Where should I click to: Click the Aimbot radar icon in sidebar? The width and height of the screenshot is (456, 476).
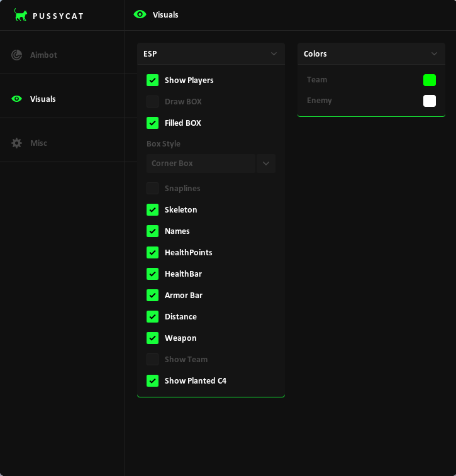(17, 55)
